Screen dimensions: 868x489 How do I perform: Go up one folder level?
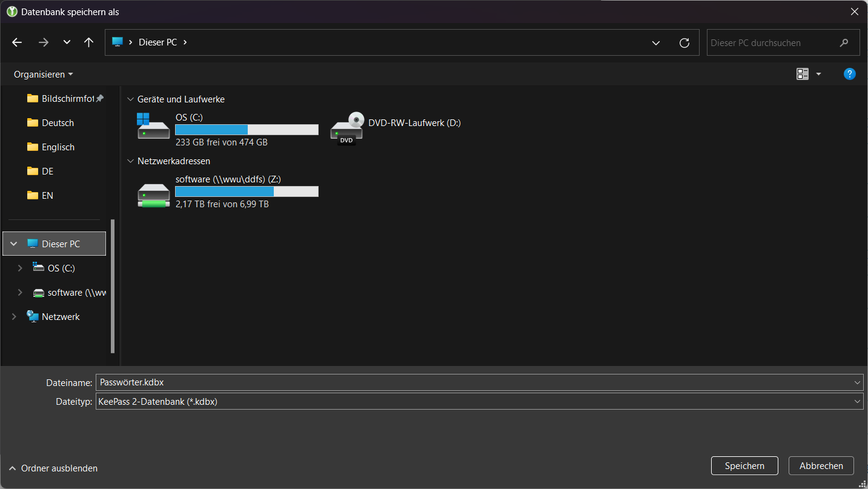click(x=89, y=42)
